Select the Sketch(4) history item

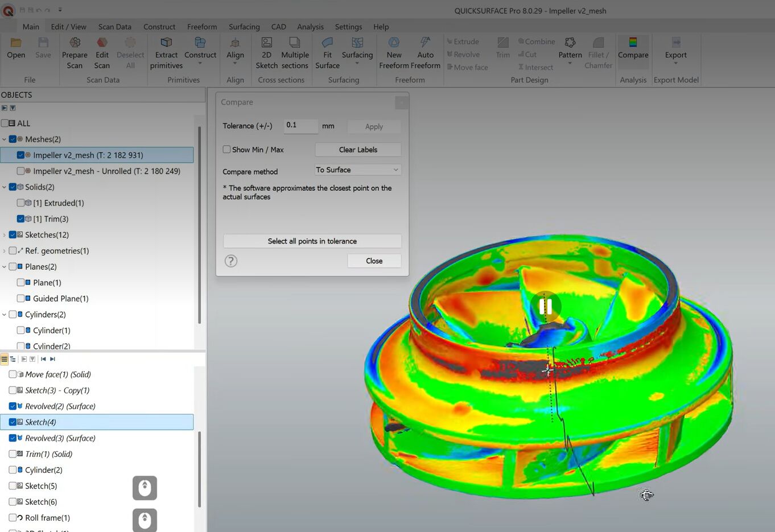97,422
